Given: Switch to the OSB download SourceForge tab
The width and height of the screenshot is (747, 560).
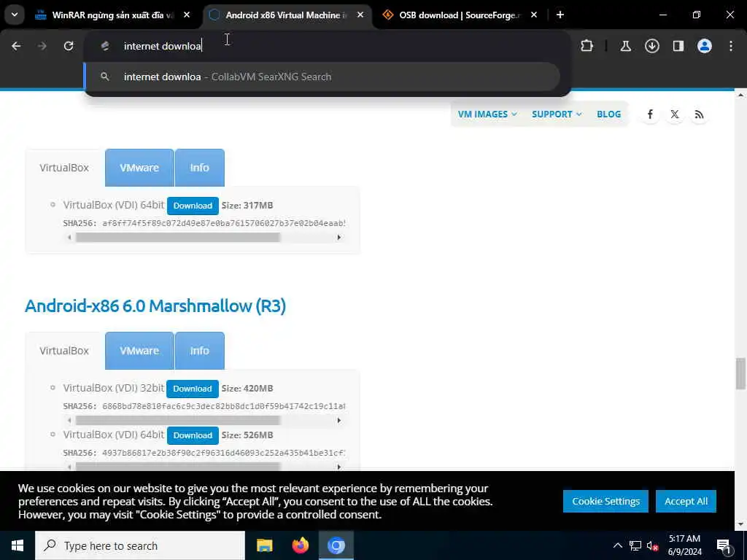Looking at the screenshot, I should [460, 15].
